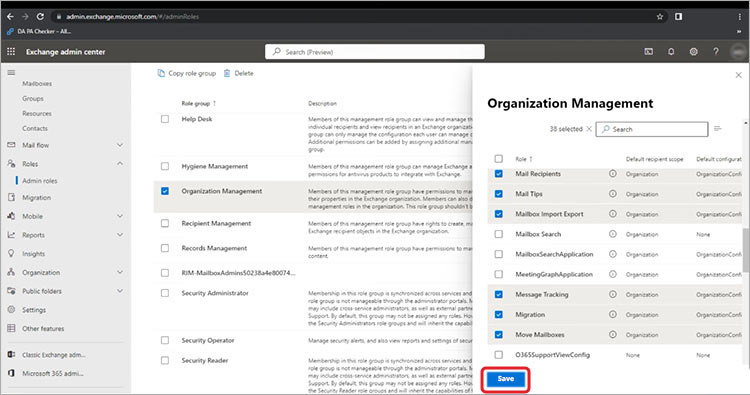Check the MeetingGraphApplication role
Image resolution: width=750 pixels, height=395 pixels.
[x=498, y=274]
